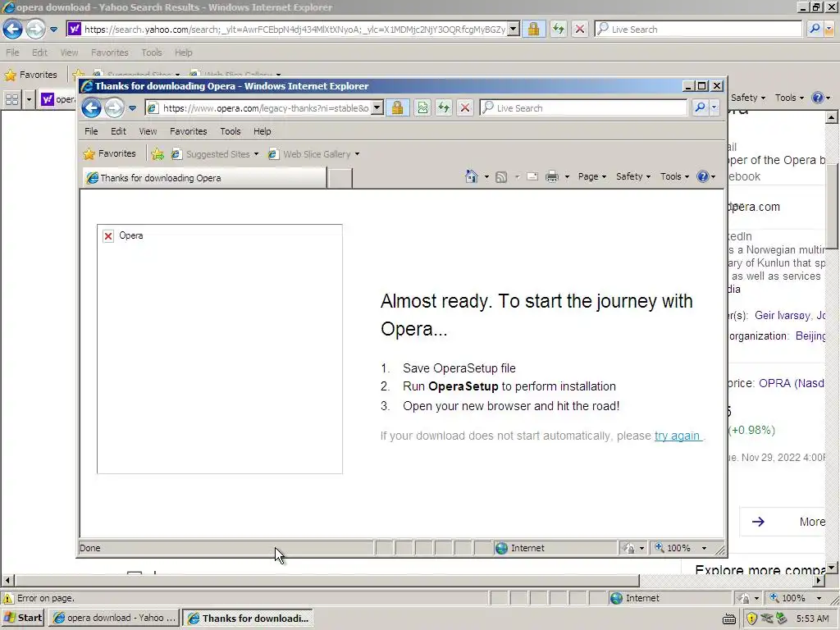Viewport: 840px width, 630px height.
Task: Open Tools menu in front window
Action: (x=231, y=131)
